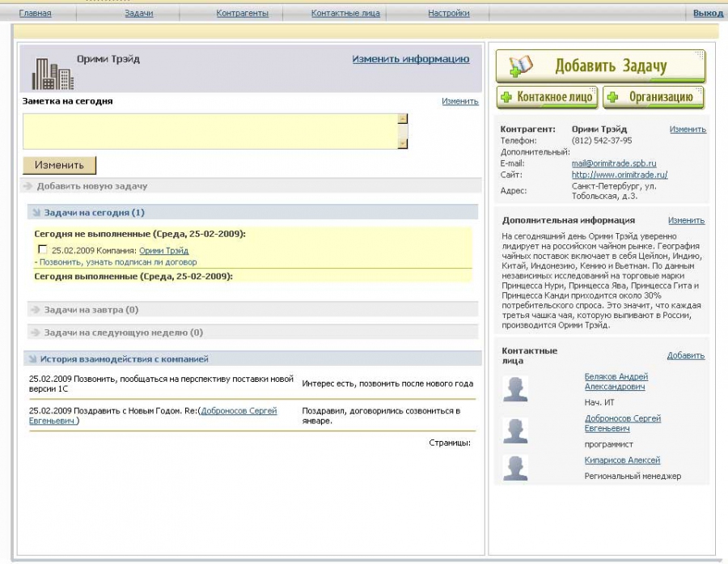Open contact Беляков Андрей Александрович
Image resolution: width=728 pixels, height=564 pixels.
tap(616, 381)
